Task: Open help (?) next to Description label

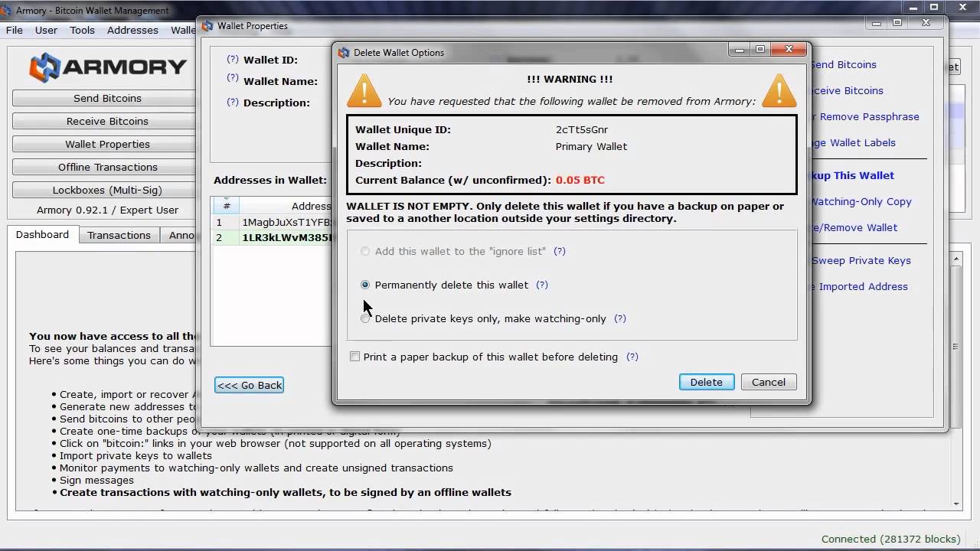Action: point(233,103)
